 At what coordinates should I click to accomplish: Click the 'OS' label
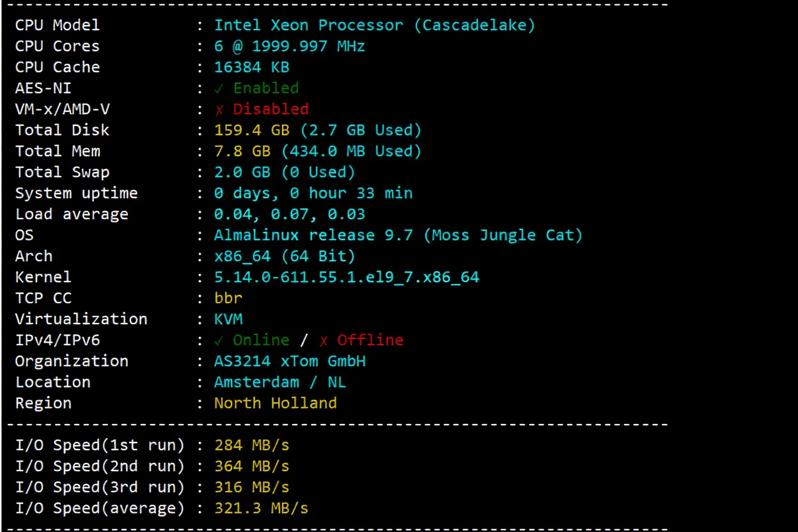click(24, 235)
